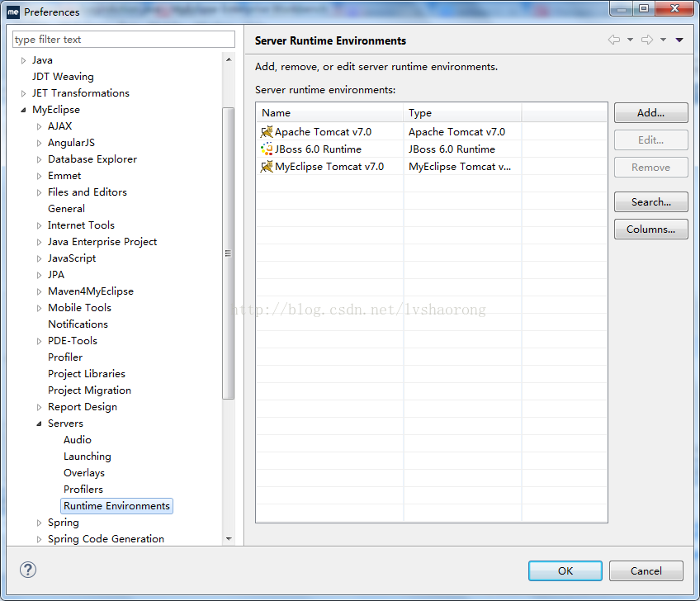Click the Add... button
This screenshot has height=601, width=700.
[x=651, y=112]
